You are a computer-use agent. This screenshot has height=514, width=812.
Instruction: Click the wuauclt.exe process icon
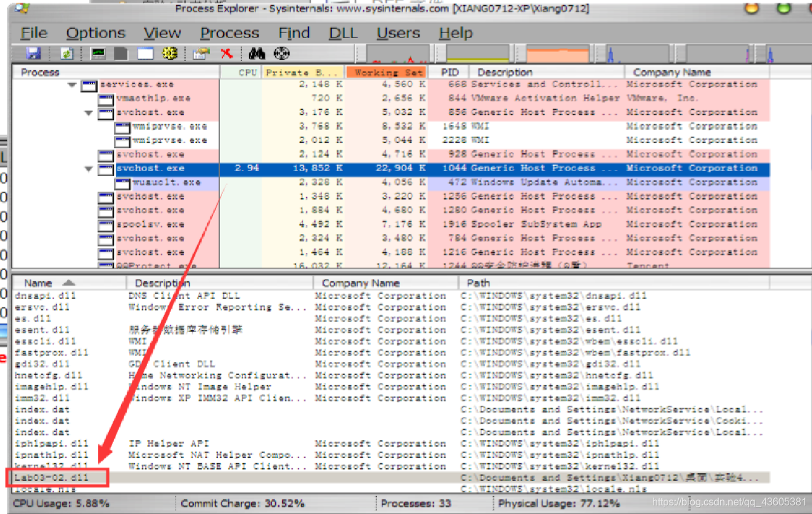pyautogui.click(x=122, y=183)
